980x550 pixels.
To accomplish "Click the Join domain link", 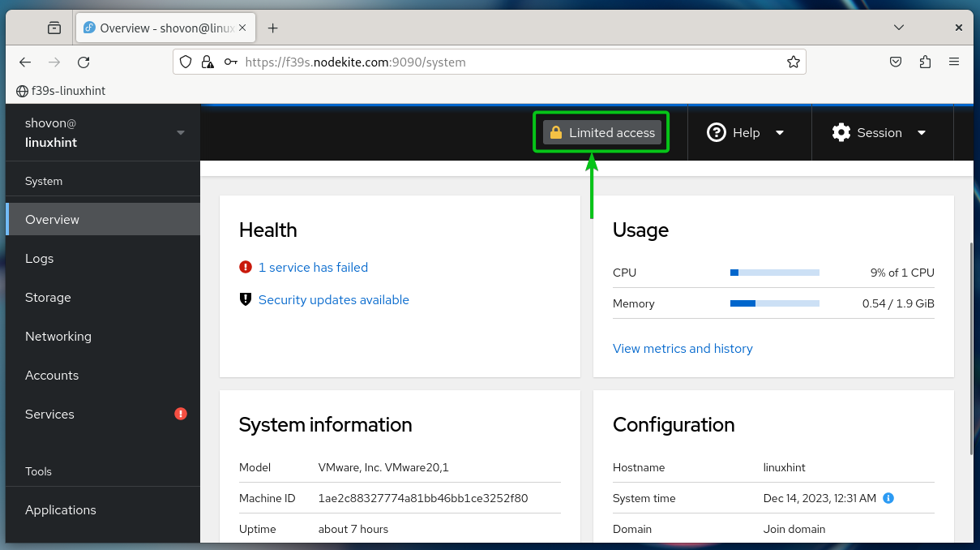I will (x=794, y=529).
